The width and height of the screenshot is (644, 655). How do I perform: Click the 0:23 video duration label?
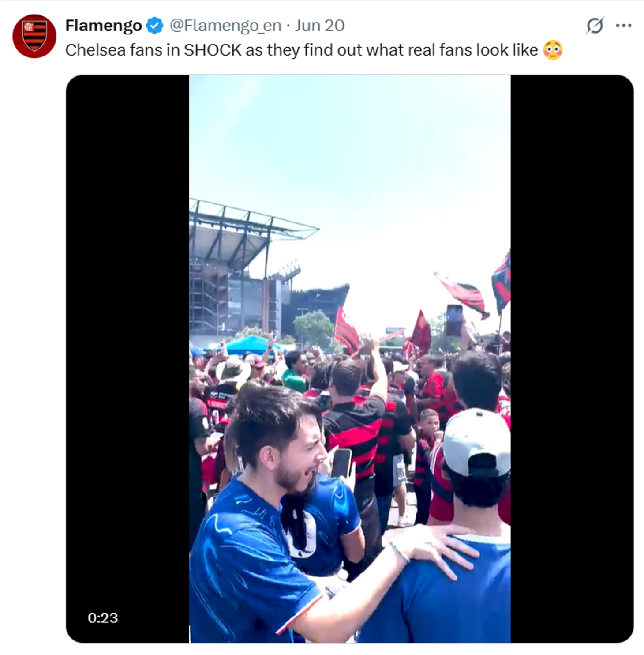(103, 617)
